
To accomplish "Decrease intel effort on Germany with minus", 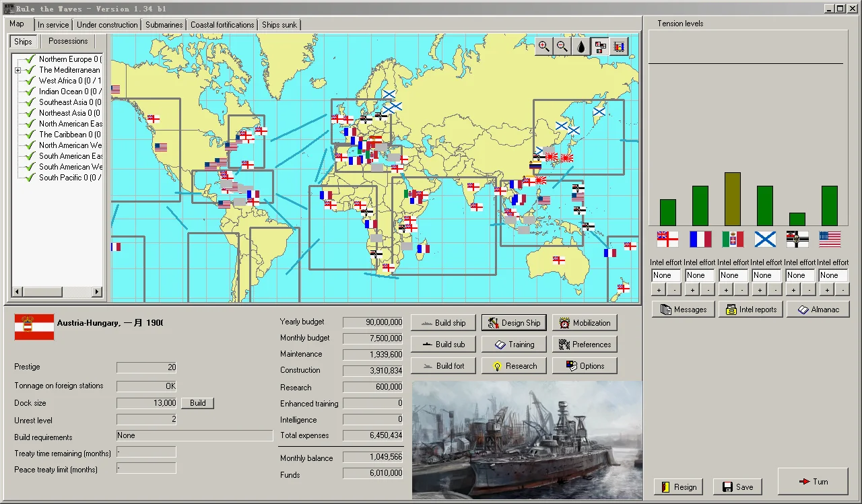I will pyautogui.click(x=808, y=290).
